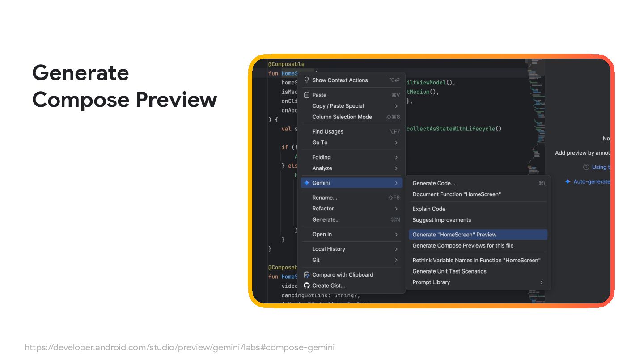The width and height of the screenshot is (644, 362).
Task: Click collectAsStateWithLifecycle() in the code
Action: pyautogui.click(x=454, y=129)
